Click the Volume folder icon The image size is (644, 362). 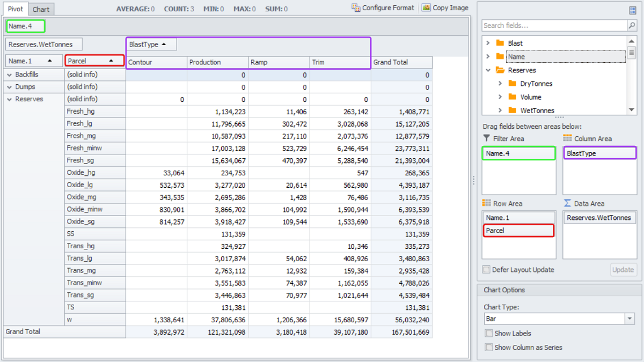[x=512, y=97]
